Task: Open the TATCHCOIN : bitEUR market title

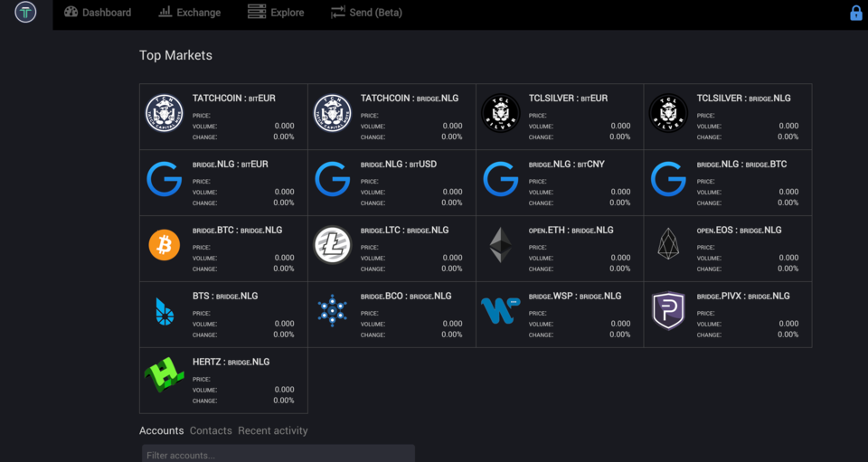Action: pyautogui.click(x=233, y=98)
